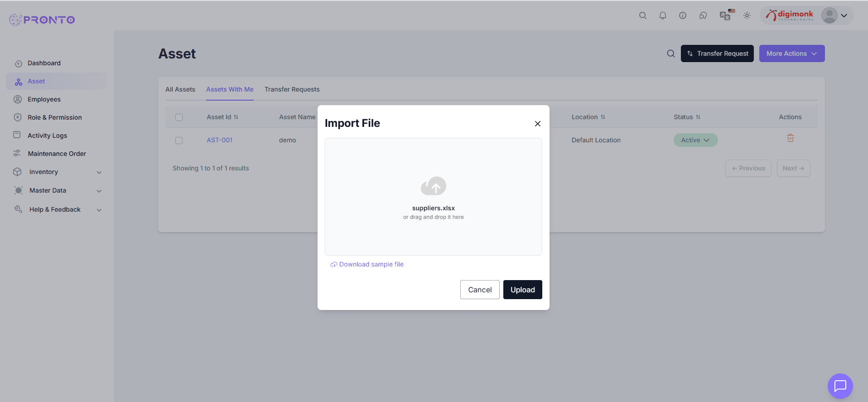This screenshot has height=402, width=868.
Task: Click the Next pagination button
Action: (x=793, y=168)
